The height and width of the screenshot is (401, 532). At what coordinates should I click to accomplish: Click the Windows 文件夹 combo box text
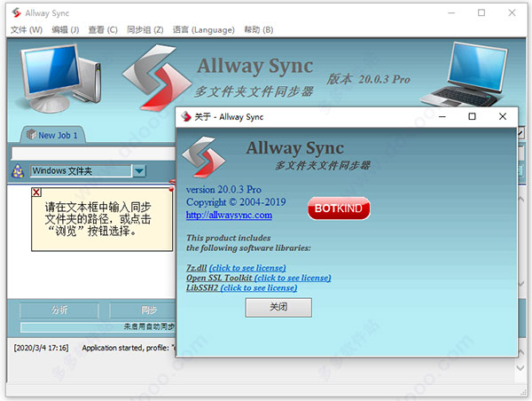[x=81, y=171]
